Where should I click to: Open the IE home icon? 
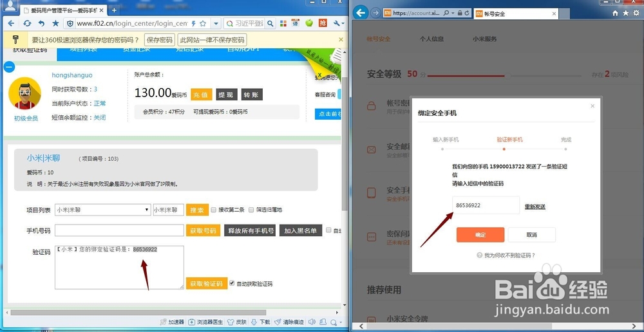(615, 13)
